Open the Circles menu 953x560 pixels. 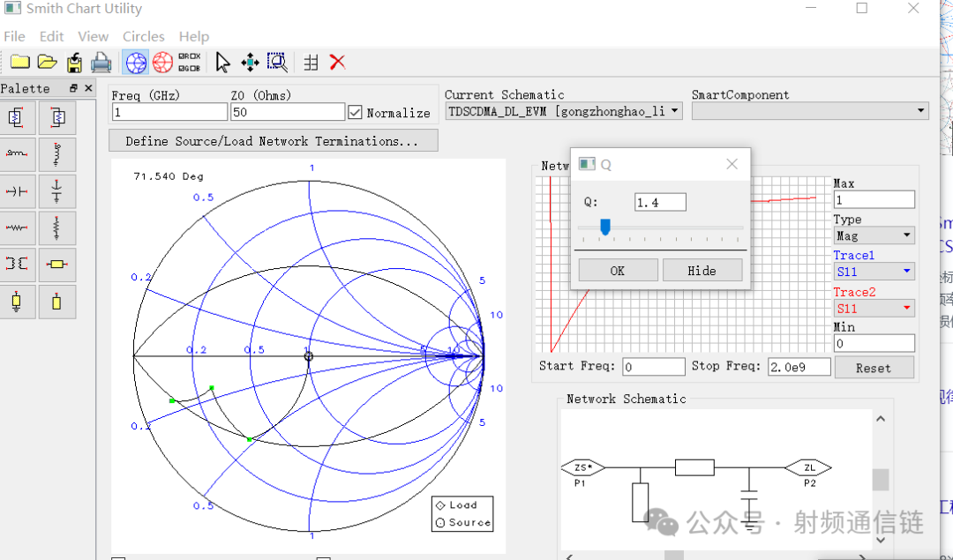(x=144, y=36)
